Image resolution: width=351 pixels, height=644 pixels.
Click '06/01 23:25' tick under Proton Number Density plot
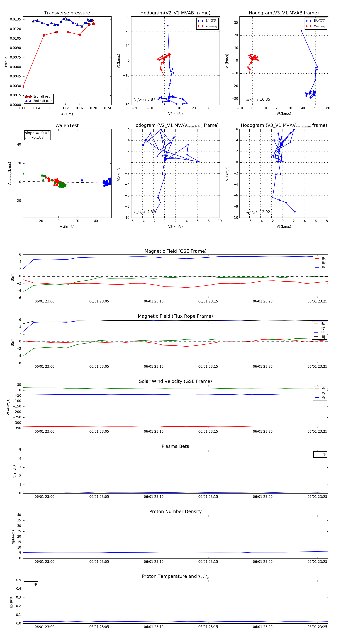[x=317, y=562]
